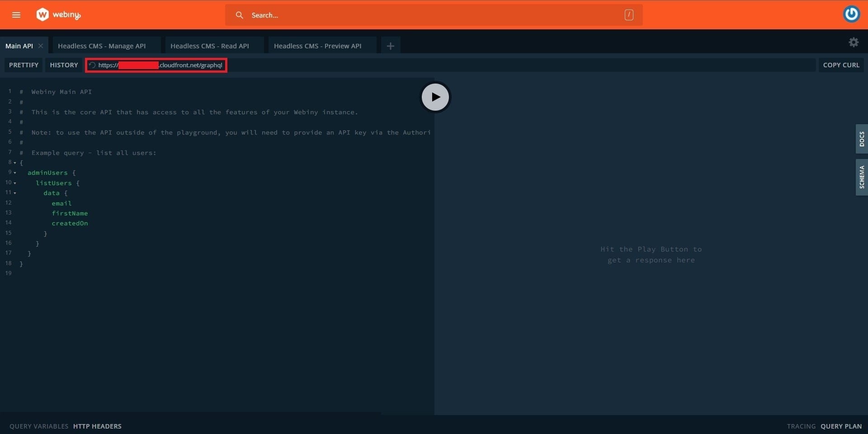Image resolution: width=868 pixels, height=434 pixels.
Task: Format the query with PRETTIFY
Action: click(x=23, y=65)
